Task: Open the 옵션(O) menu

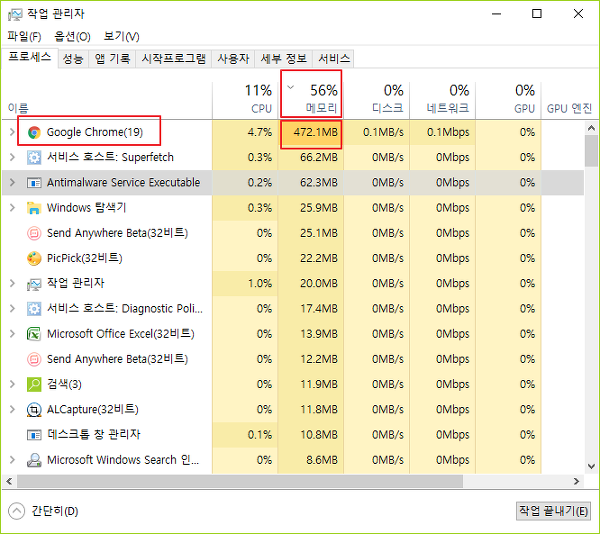Action: pyautogui.click(x=72, y=37)
